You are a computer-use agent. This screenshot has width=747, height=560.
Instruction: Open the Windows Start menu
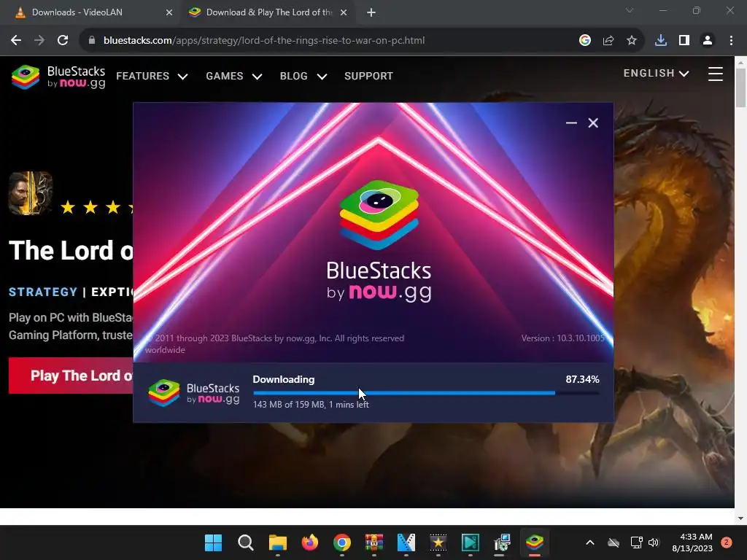coord(214,542)
